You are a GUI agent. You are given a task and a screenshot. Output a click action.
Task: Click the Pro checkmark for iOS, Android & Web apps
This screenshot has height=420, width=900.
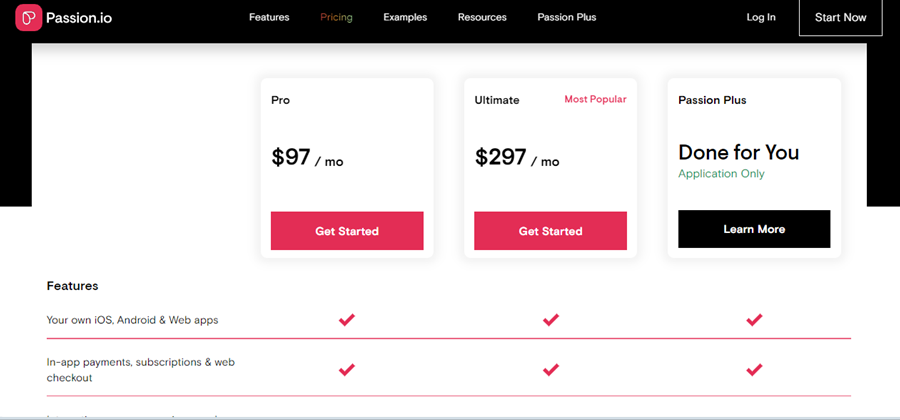pos(347,320)
